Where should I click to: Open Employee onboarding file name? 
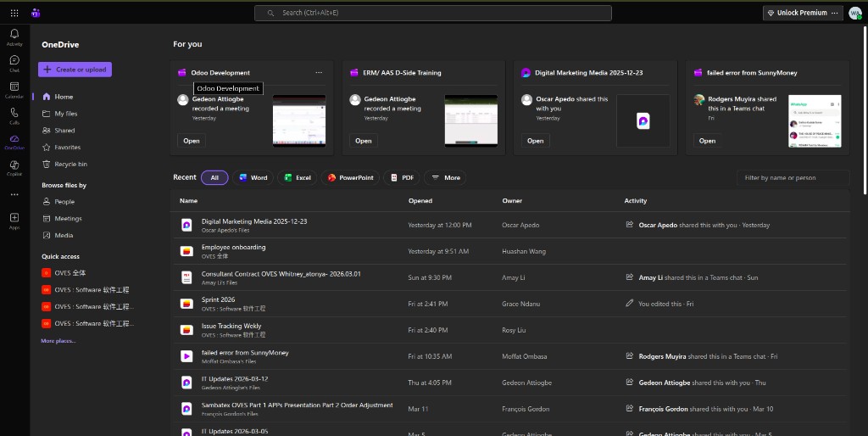pos(234,247)
